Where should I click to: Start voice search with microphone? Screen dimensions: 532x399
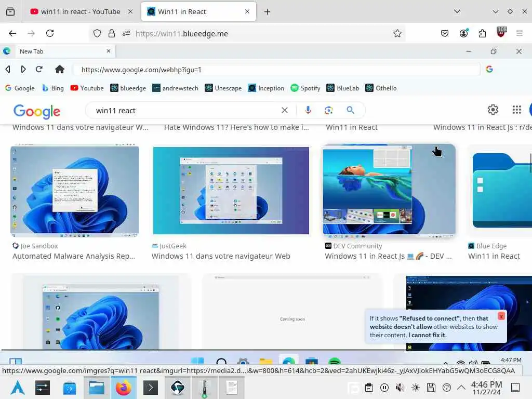point(308,110)
